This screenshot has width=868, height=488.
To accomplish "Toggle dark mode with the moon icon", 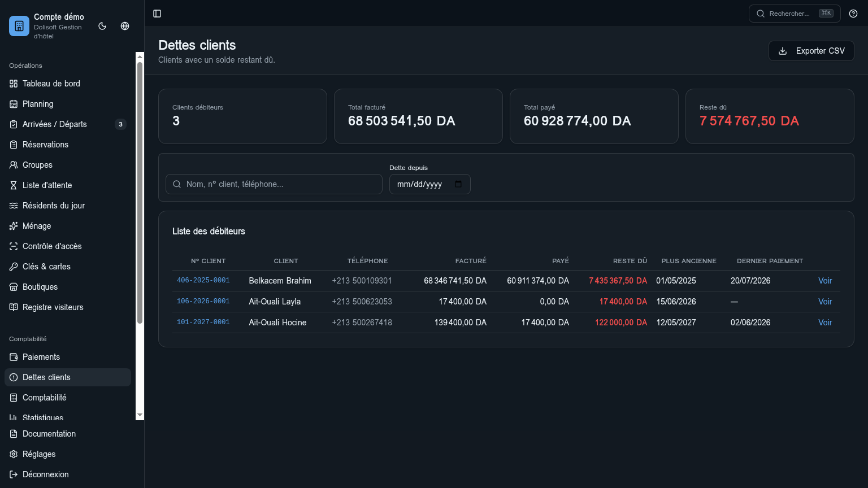I will click(102, 26).
